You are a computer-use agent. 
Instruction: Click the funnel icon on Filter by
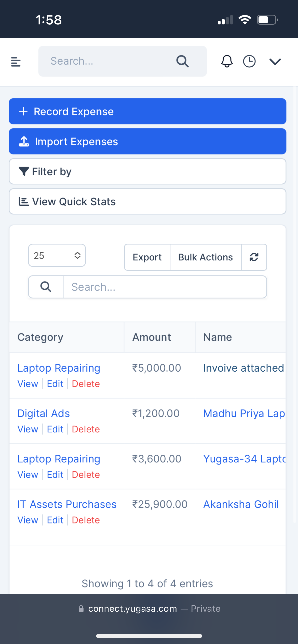[x=24, y=171]
